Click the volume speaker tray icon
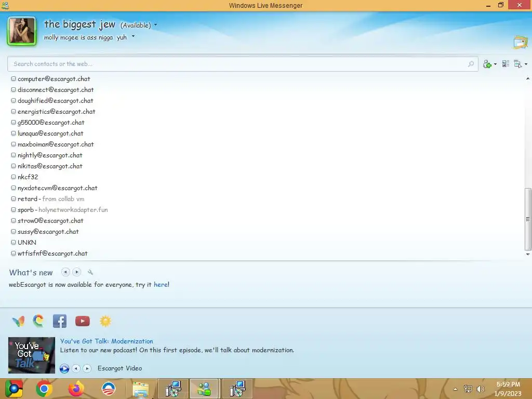The height and width of the screenshot is (399, 532). coord(481,389)
